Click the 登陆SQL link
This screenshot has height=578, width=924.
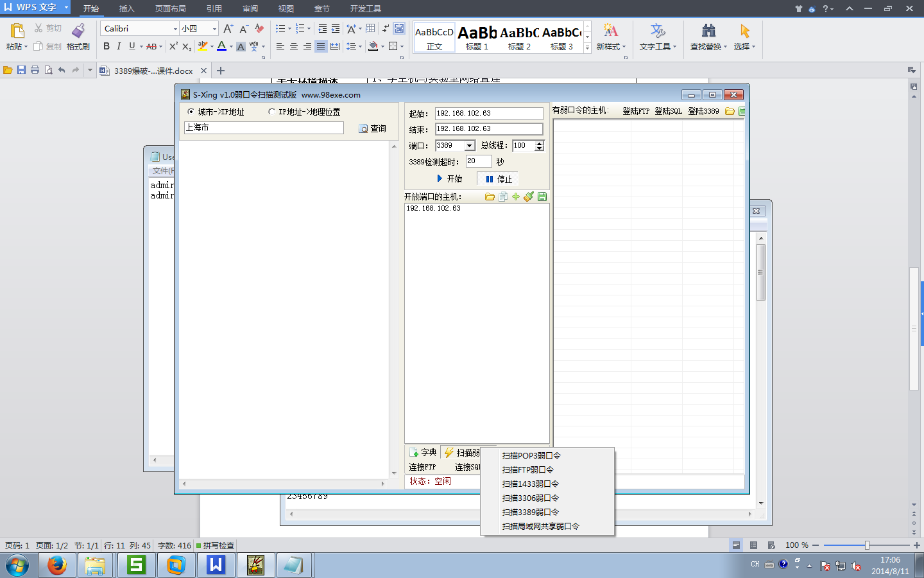coord(668,111)
